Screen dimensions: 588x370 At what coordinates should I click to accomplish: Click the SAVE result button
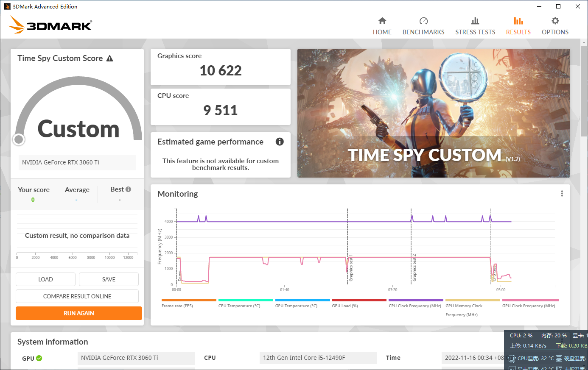pyautogui.click(x=109, y=279)
